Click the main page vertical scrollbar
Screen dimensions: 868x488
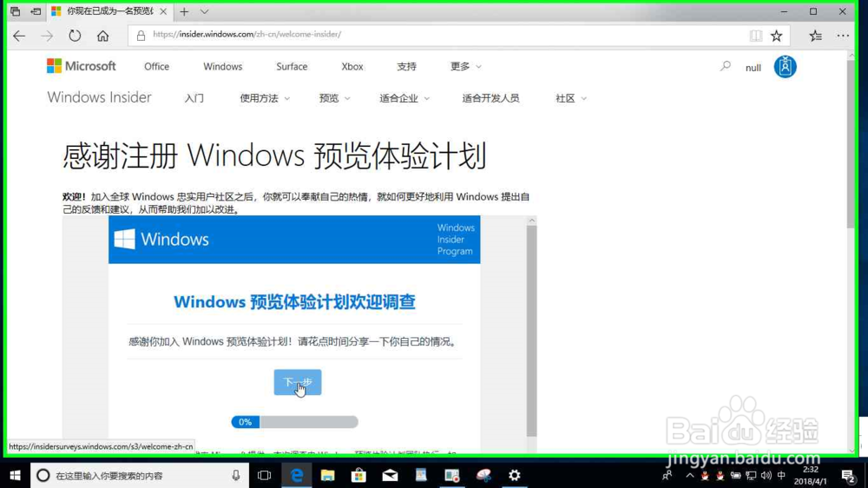pos(851,144)
